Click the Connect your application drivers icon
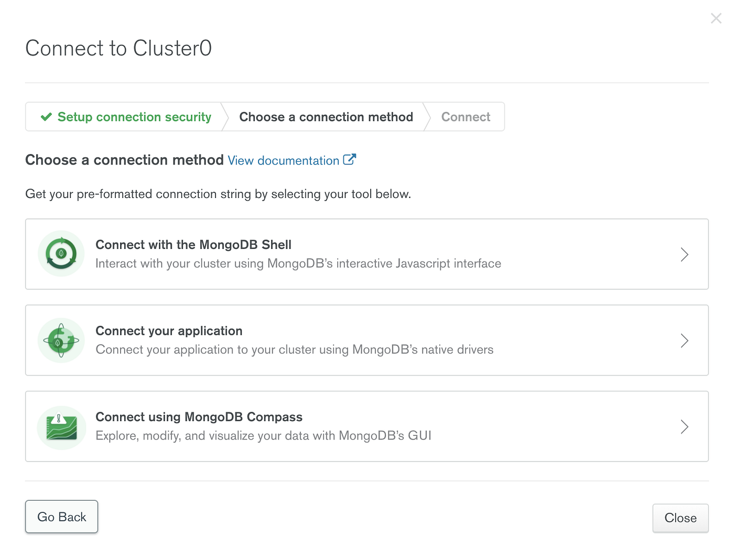 click(61, 340)
